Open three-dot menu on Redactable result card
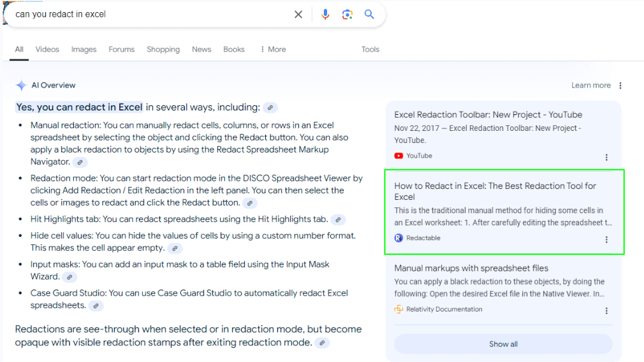This screenshot has height=362, width=644. click(x=606, y=239)
